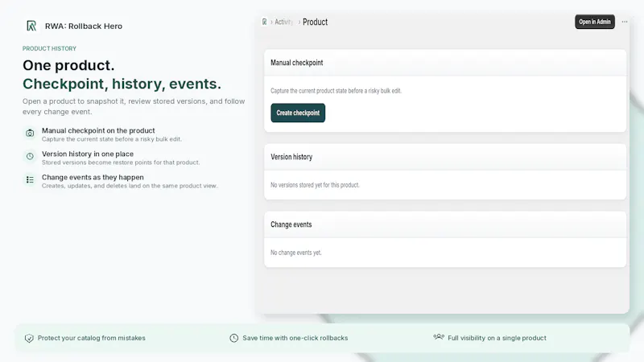Click 'Change events as they happen' feature text
The width and height of the screenshot is (644, 362).
tap(93, 177)
